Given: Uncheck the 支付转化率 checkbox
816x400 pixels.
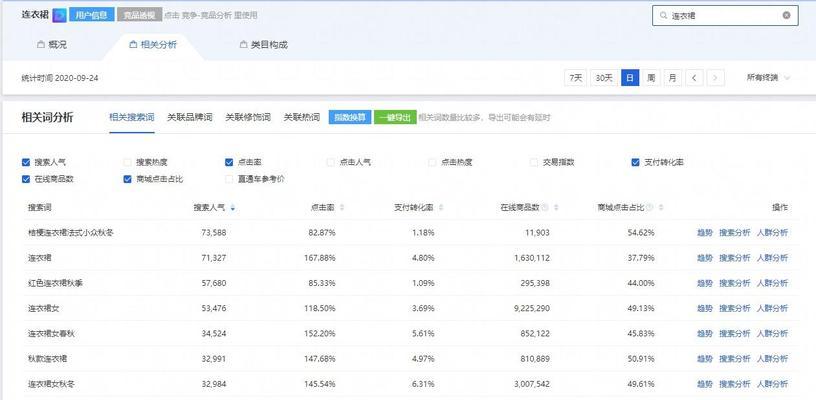Looking at the screenshot, I should tap(635, 162).
